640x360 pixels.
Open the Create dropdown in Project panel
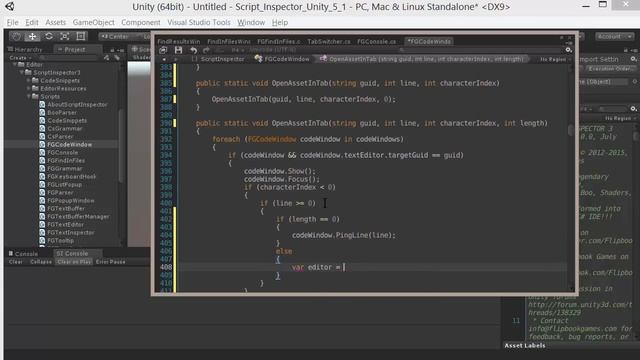click(x=20, y=58)
